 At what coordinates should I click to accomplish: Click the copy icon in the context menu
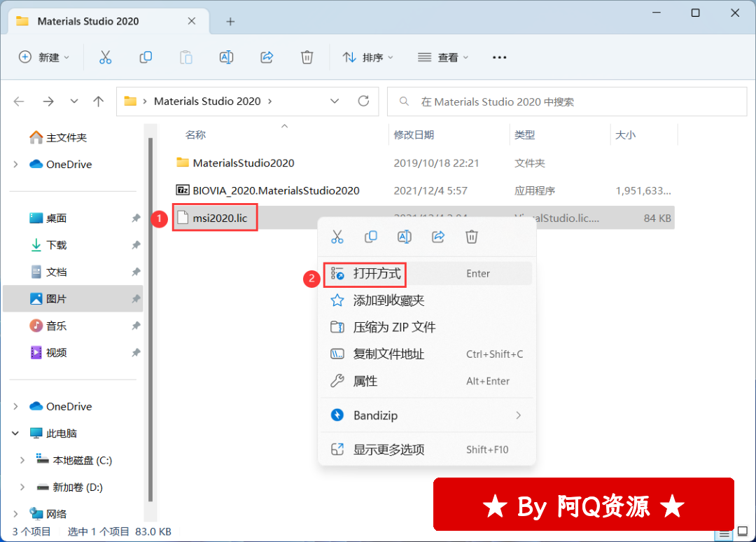coord(371,237)
